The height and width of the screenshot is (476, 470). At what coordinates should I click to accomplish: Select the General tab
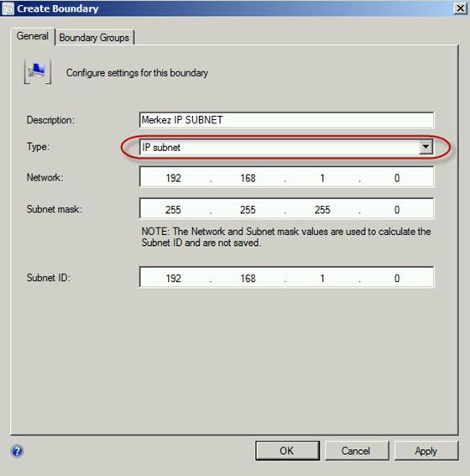click(32, 36)
